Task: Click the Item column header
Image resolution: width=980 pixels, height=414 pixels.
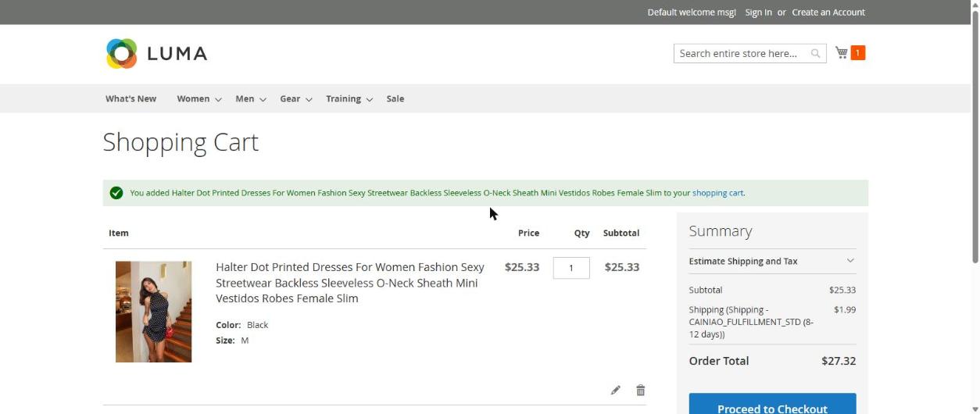Action: [119, 233]
